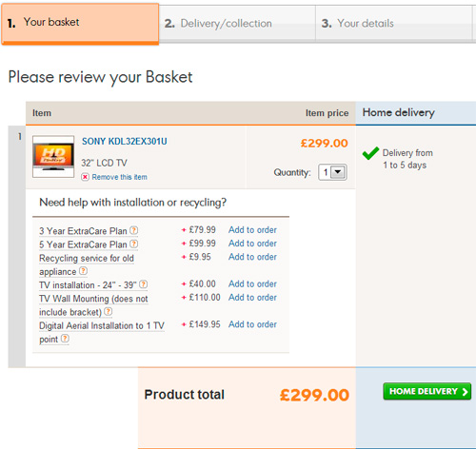Click the Sony TV product thumbnail
Viewport: 476px width, 449px height.
(x=53, y=157)
